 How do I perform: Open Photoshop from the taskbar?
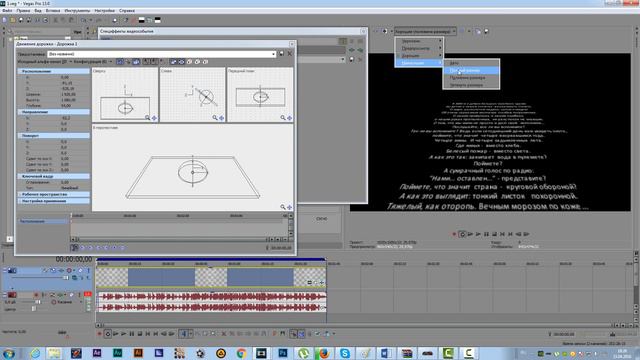pos(283,353)
